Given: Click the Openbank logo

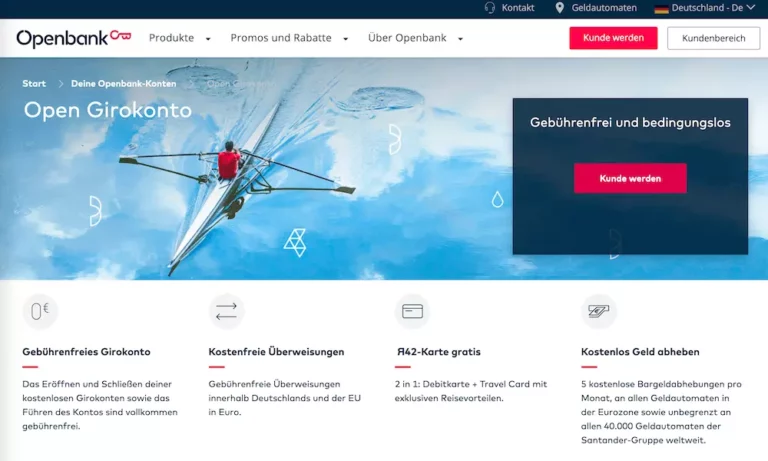Looking at the screenshot, I should coord(74,38).
